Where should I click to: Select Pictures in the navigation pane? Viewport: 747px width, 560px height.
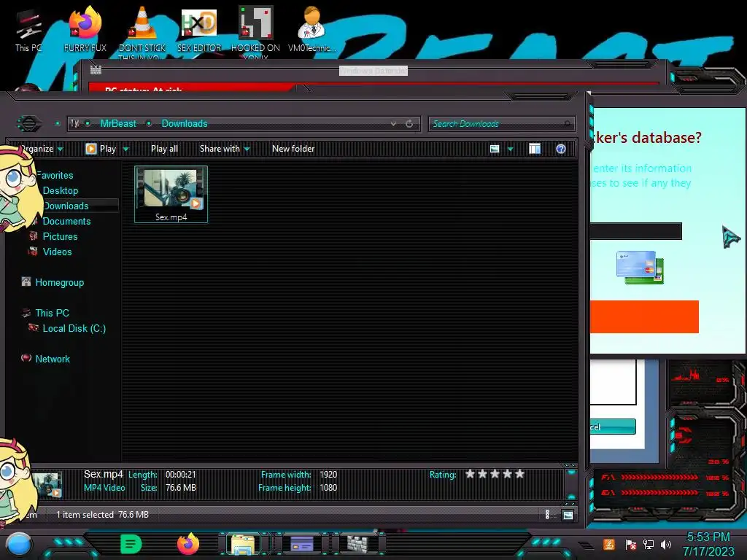click(x=60, y=236)
